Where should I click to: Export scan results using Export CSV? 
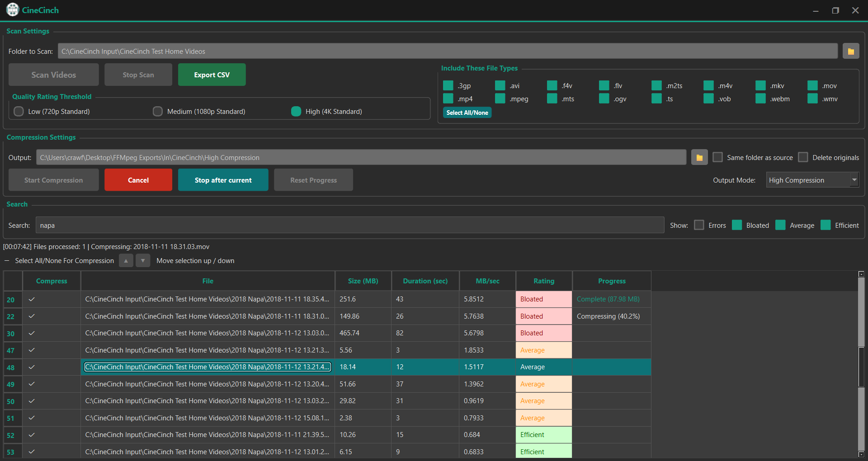click(212, 74)
